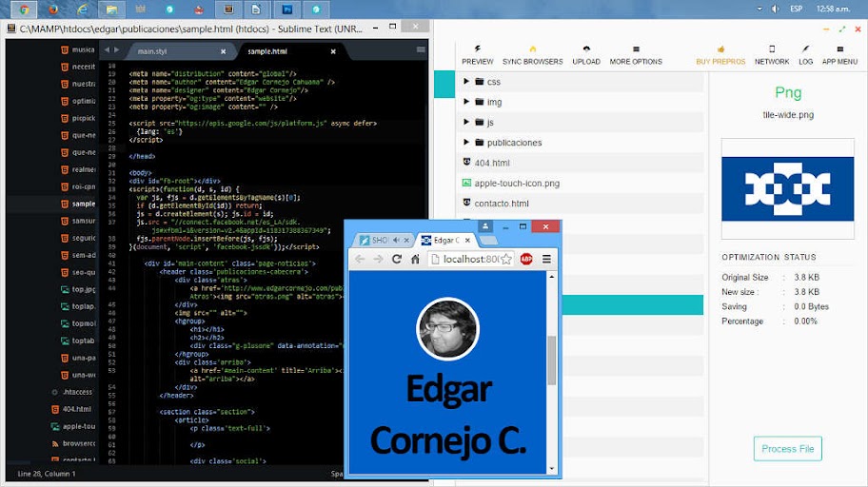
Task: Switch to the SHO Chrome tab
Action: [384, 241]
